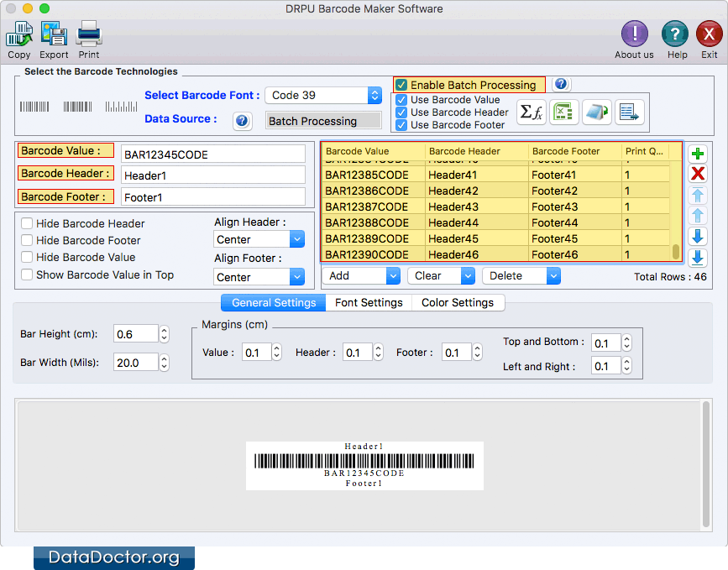
Task: Click the Barcode Footer column heading
Action: [575, 151]
